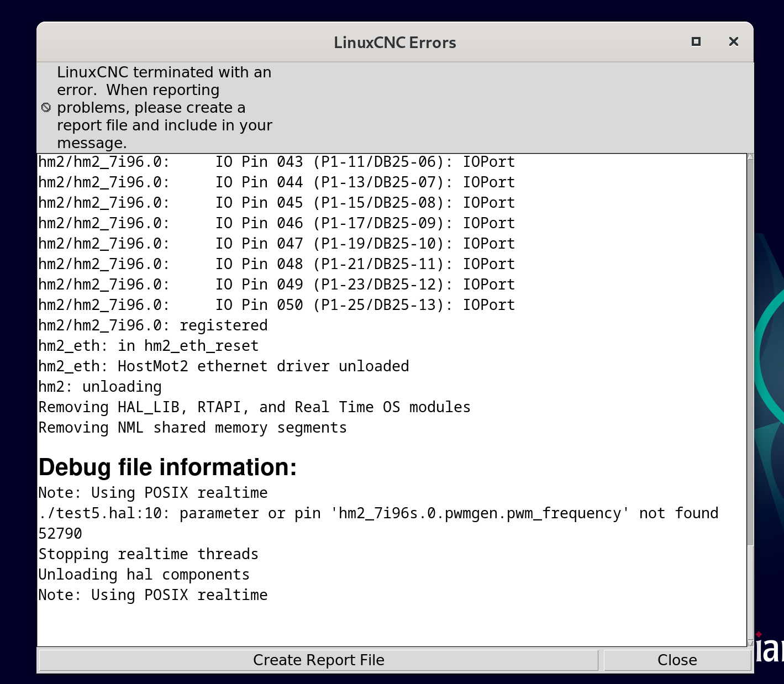Click the pwm_frequency not found error line
The height and width of the screenshot is (684, 784).
point(378,513)
